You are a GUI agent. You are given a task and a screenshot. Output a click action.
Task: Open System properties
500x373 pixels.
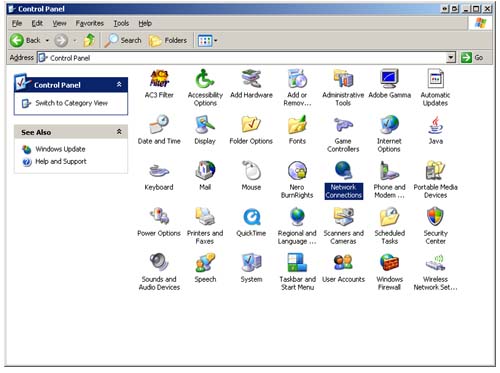pyautogui.click(x=251, y=268)
